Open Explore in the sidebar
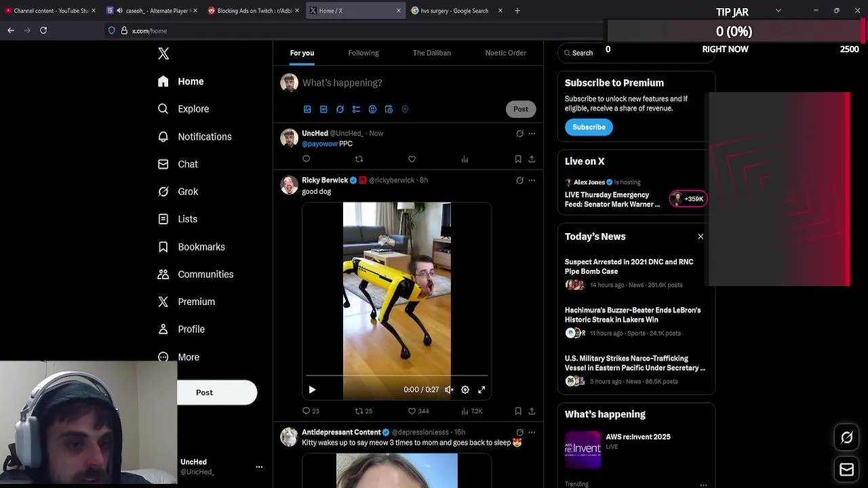Screen dimensions: 868x488 (183, 108)
